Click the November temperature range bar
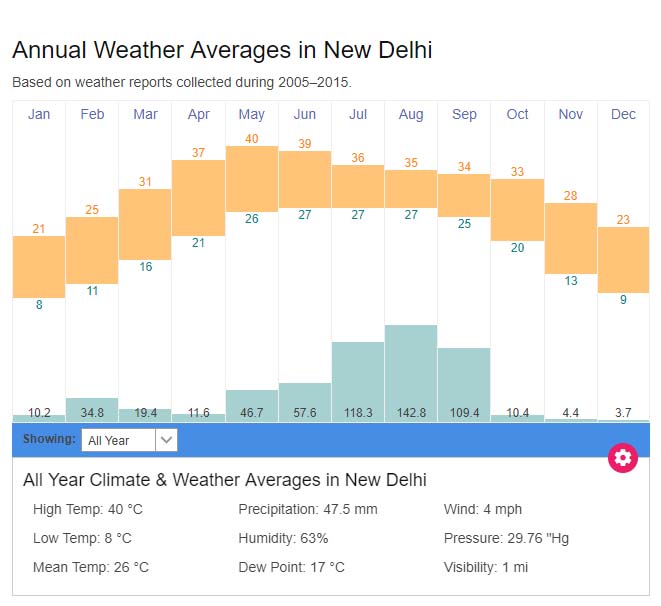The height and width of the screenshot is (606, 661). (x=570, y=238)
